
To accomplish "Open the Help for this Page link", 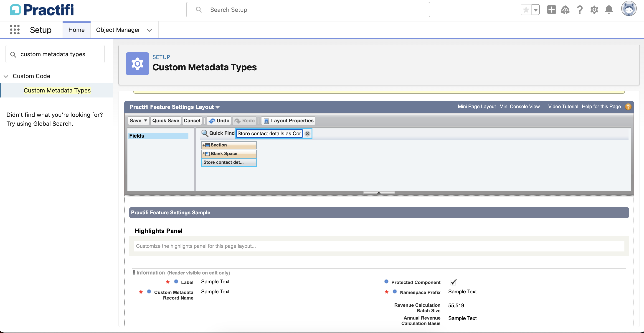I will pyautogui.click(x=601, y=107).
